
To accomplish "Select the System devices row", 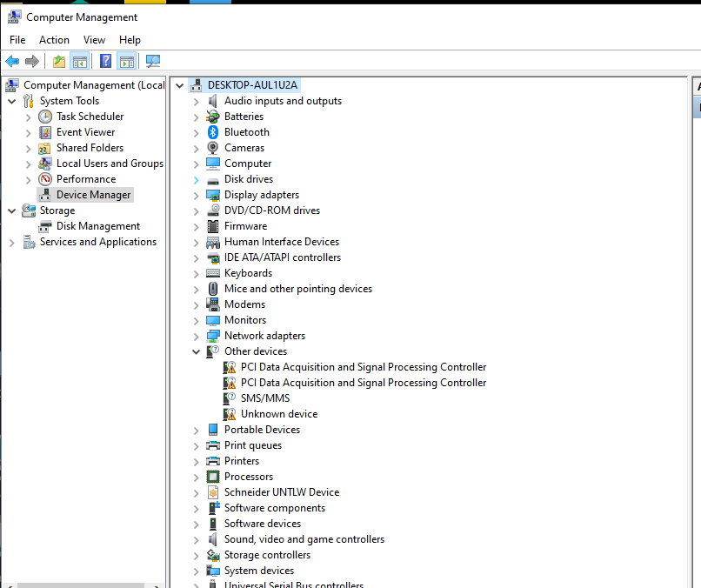I will pos(259,571).
